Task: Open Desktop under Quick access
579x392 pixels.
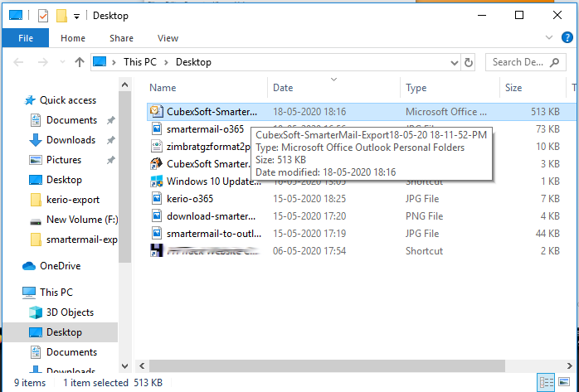Action: click(x=64, y=180)
